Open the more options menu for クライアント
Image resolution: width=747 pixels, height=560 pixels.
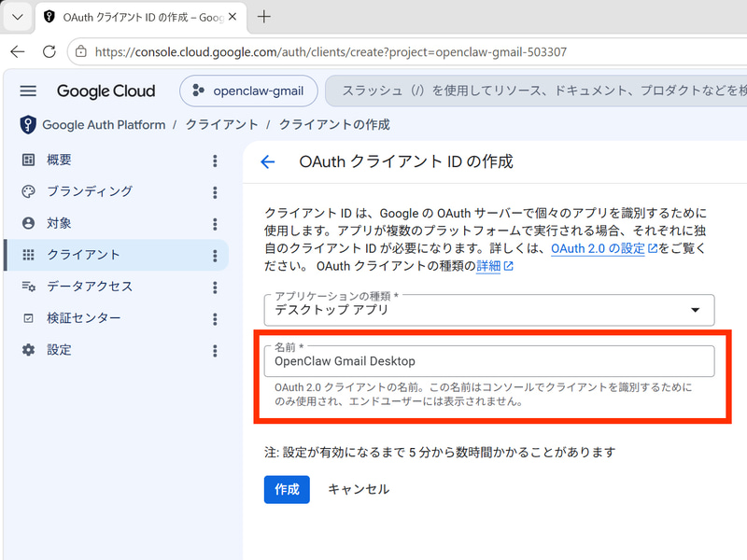[x=215, y=256]
